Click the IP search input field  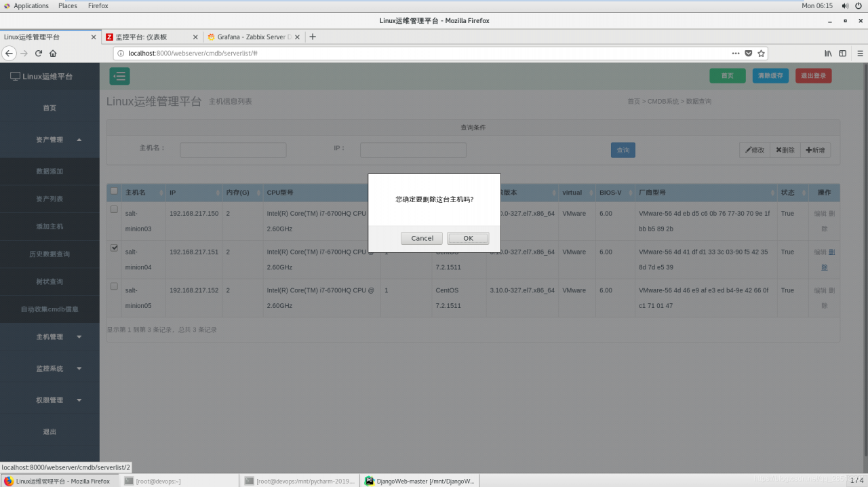coord(413,150)
